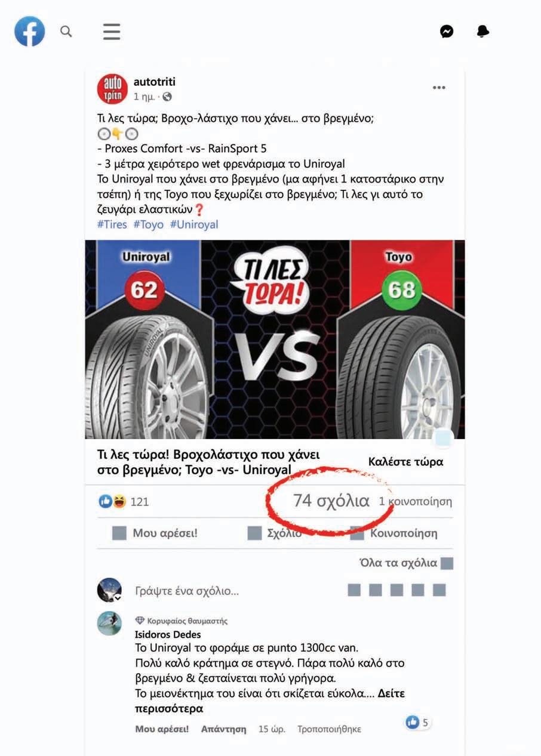
Task: Open the 74 σχόλια comments count
Action: (x=331, y=501)
